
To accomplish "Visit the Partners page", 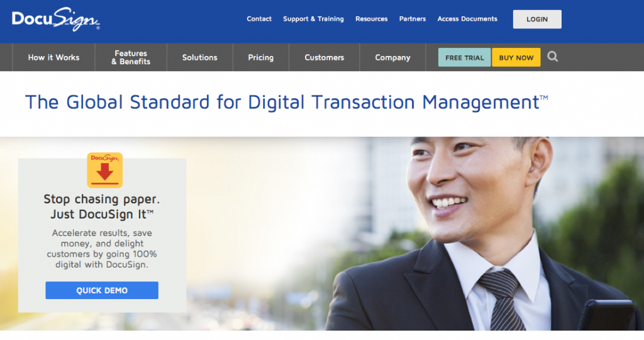I will [413, 19].
